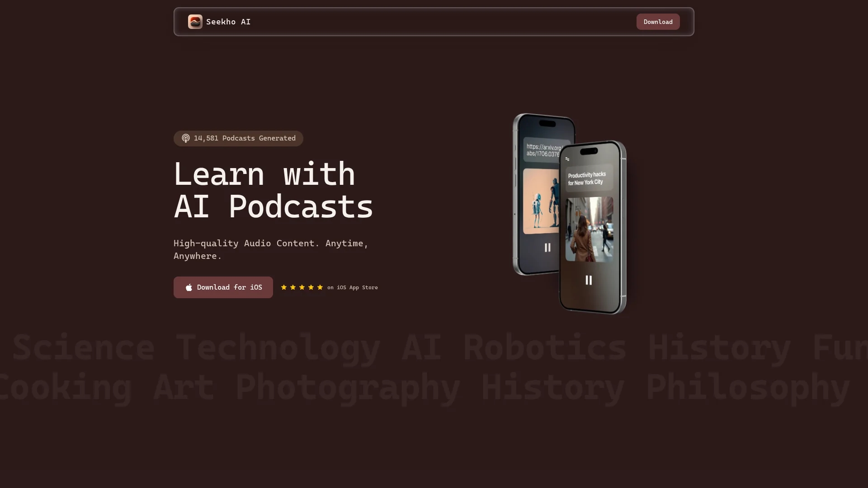
Task: Click the third yellow rating star
Action: pyautogui.click(x=302, y=287)
